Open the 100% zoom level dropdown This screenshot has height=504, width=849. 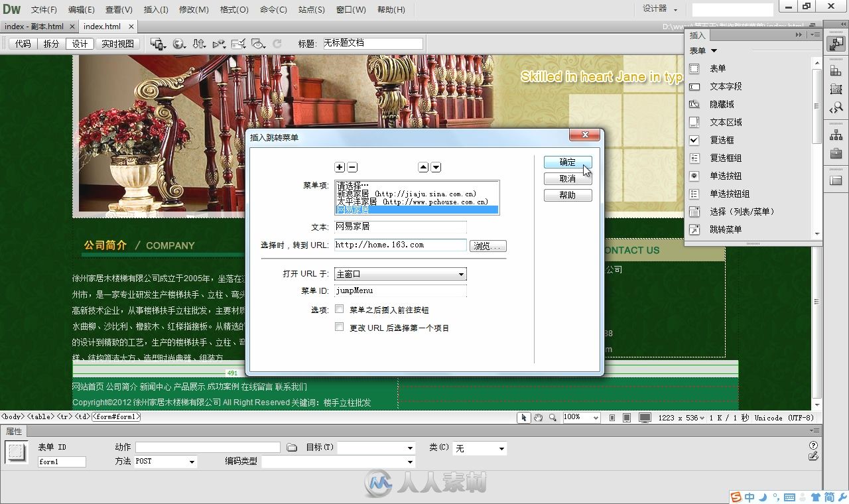pyautogui.click(x=581, y=418)
